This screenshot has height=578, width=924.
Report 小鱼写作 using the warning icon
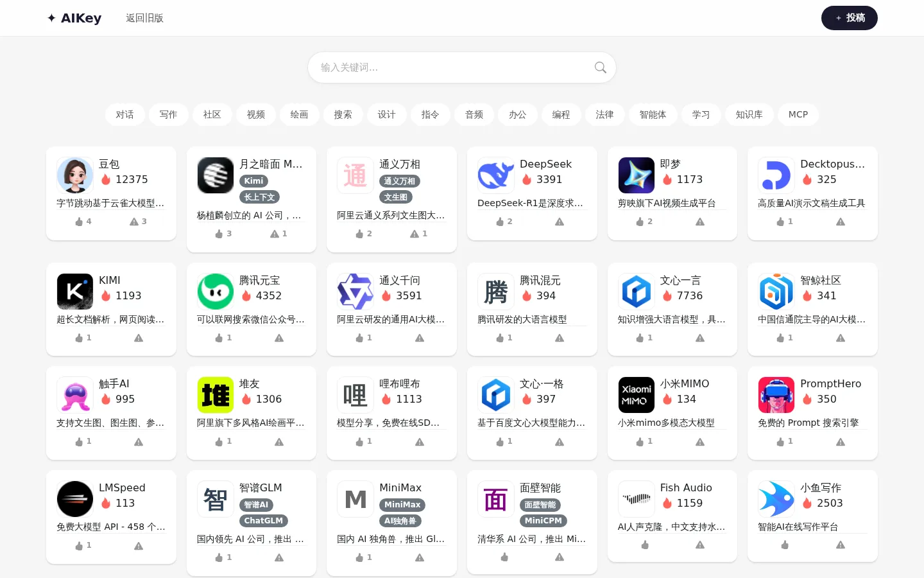(841, 545)
